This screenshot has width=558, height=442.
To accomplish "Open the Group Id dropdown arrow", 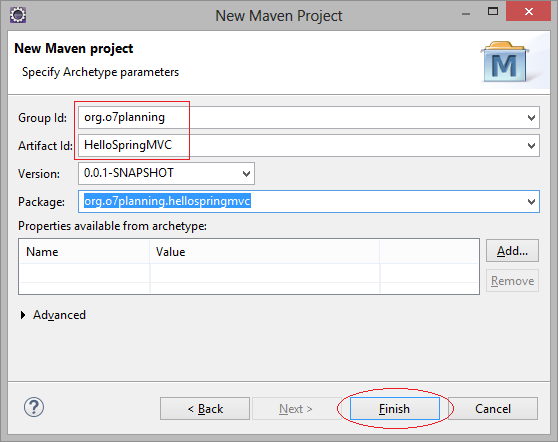I will coord(531,118).
